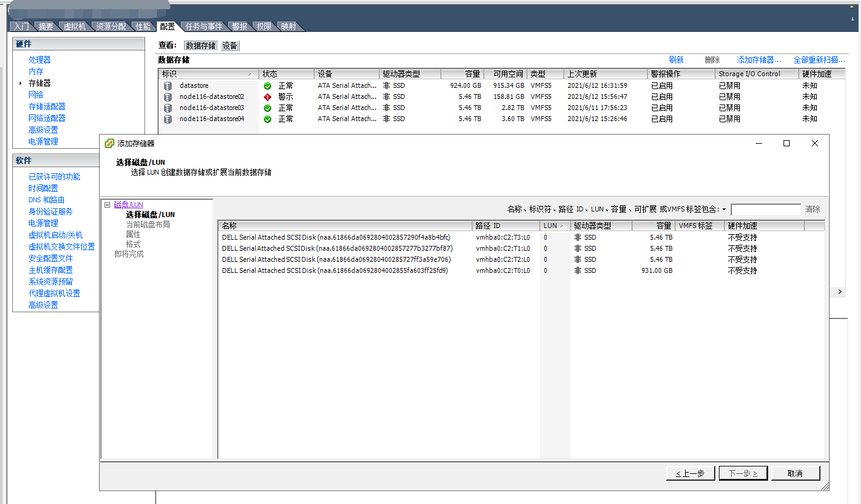
Task: Select the 931.00 GB disk row
Action: click(521, 270)
